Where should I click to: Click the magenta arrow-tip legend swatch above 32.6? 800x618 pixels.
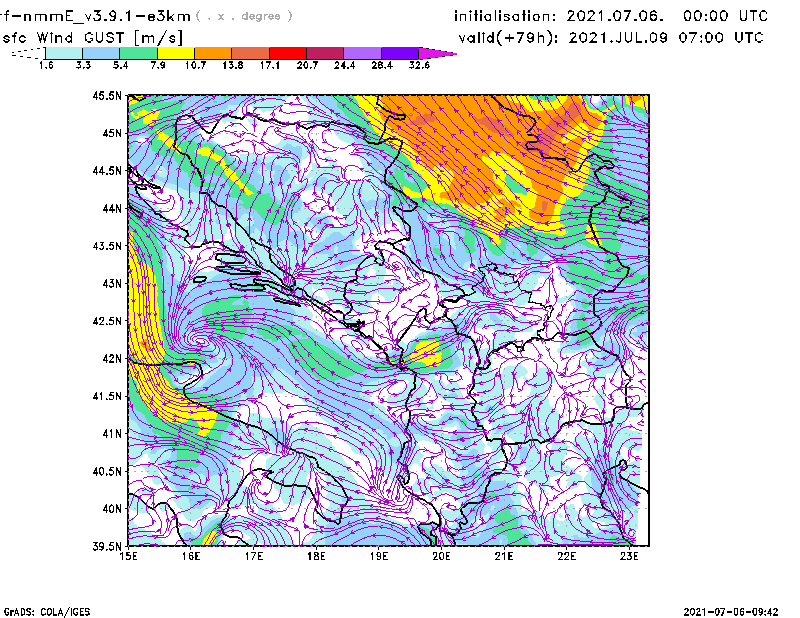click(437, 53)
